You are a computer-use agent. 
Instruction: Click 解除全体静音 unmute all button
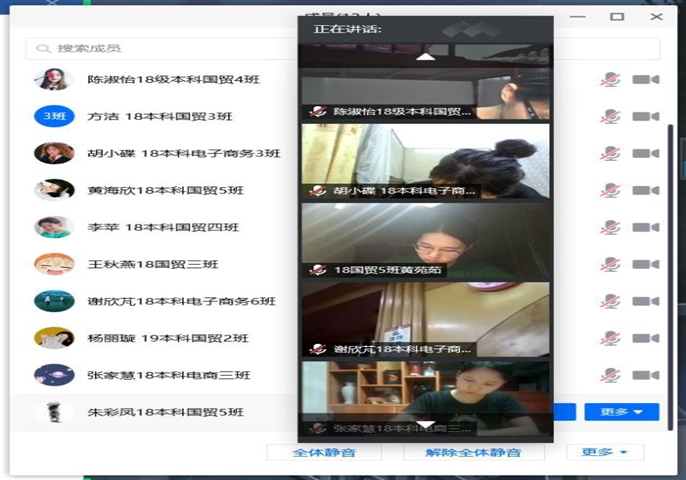click(474, 452)
